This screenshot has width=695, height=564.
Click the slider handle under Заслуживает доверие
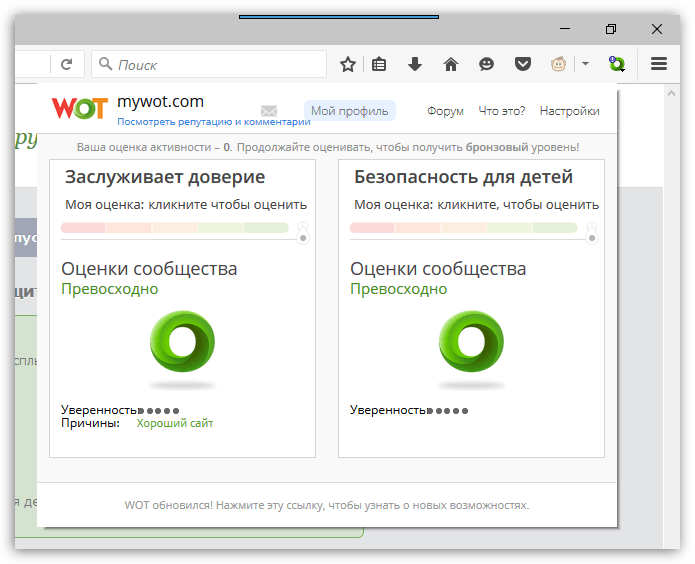click(303, 234)
